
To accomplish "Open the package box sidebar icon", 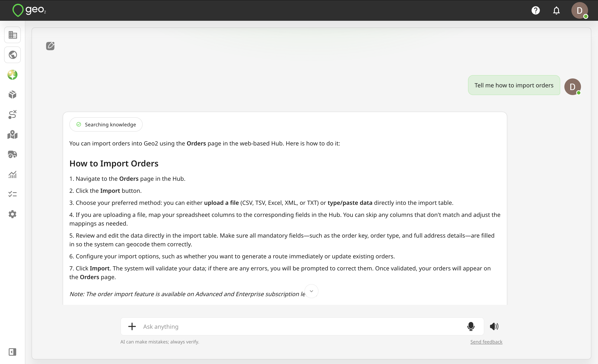I will pyautogui.click(x=12, y=95).
